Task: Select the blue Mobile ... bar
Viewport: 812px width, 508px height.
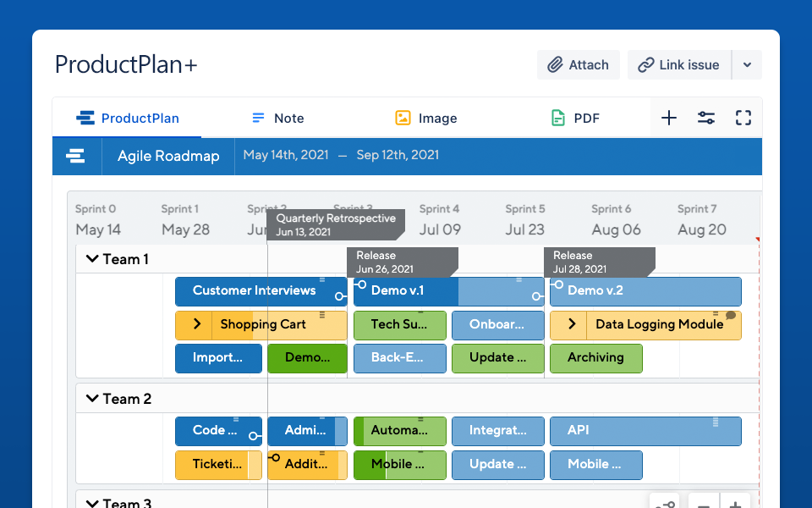Action: pyautogui.click(x=596, y=466)
